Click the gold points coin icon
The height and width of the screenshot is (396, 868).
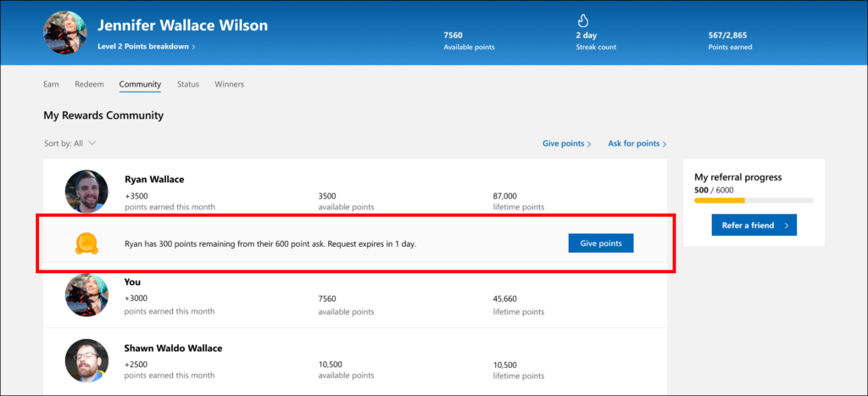point(86,243)
